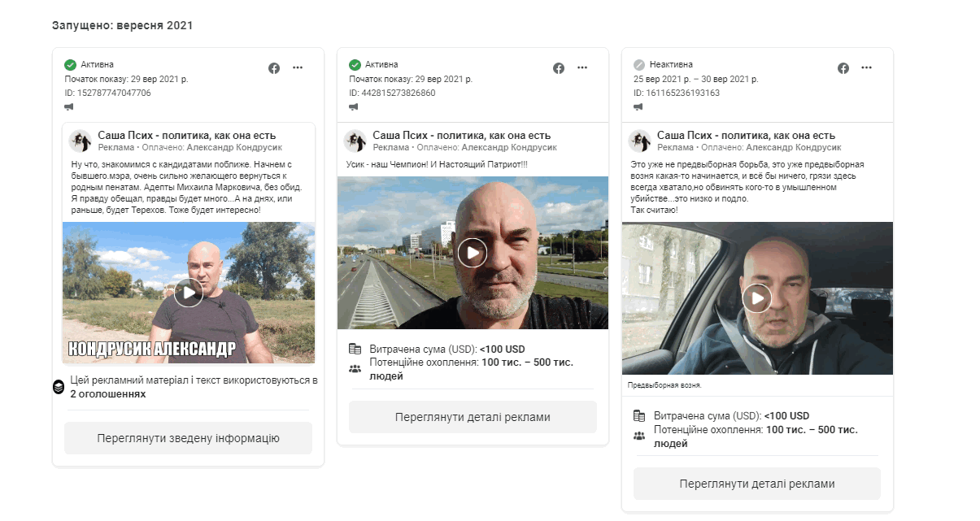The height and width of the screenshot is (521, 980).
Task: Open Саша Псих page link in the first ad
Action: pyautogui.click(x=186, y=135)
